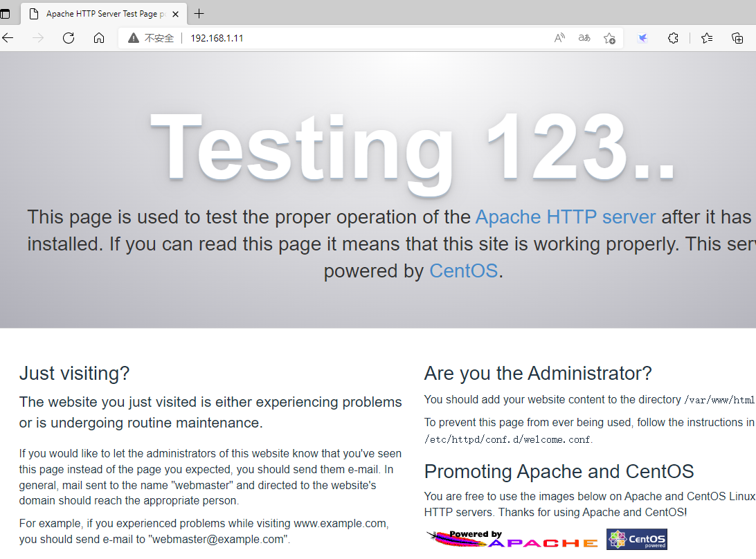
Task: Go to the browser home page
Action: coord(99,38)
